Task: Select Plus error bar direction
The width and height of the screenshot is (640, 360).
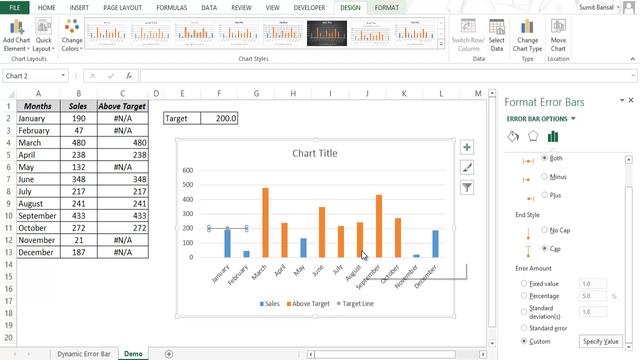Action: click(x=544, y=195)
